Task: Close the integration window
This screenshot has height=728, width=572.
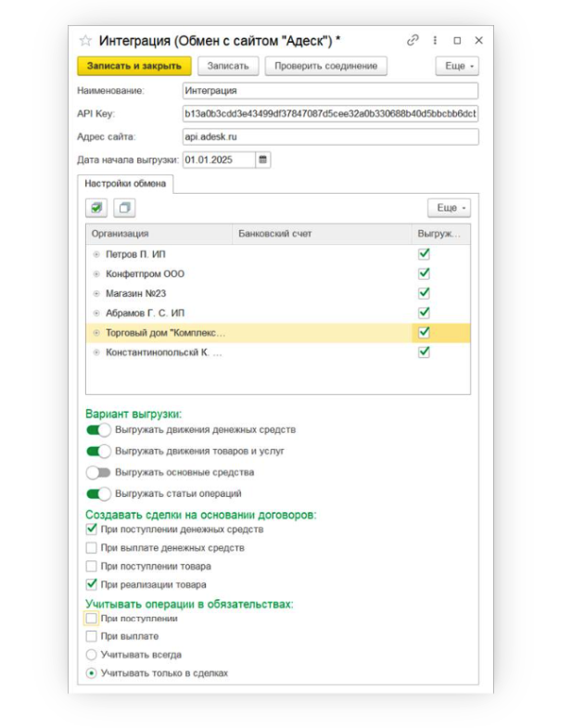Action: point(478,41)
